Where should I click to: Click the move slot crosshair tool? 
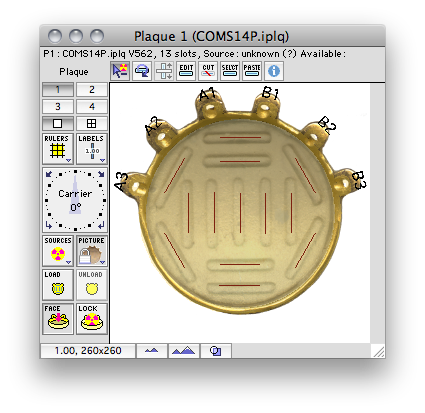164,71
